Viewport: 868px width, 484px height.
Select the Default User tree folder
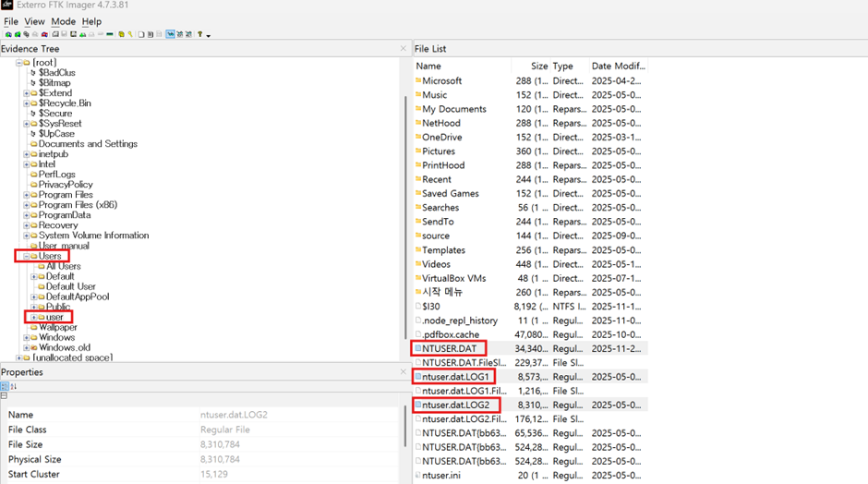coord(70,286)
